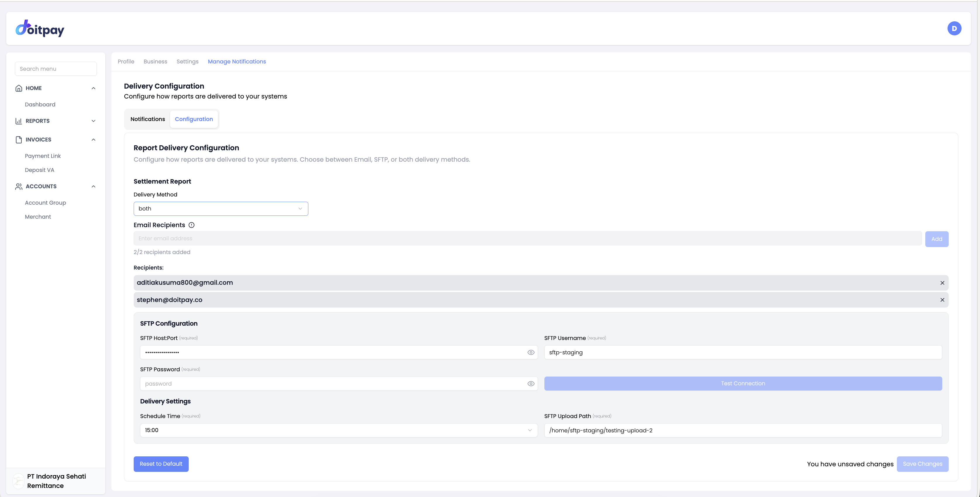This screenshot has height=497, width=980.
Task: Click the PT Indoraya Sehati Remittance name
Action: click(x=57, y=481)
